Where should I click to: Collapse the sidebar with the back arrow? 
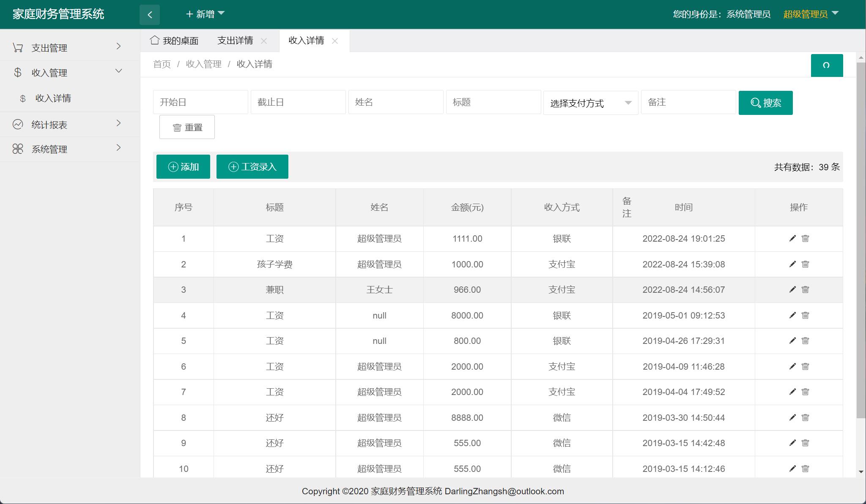pos(150,14)
